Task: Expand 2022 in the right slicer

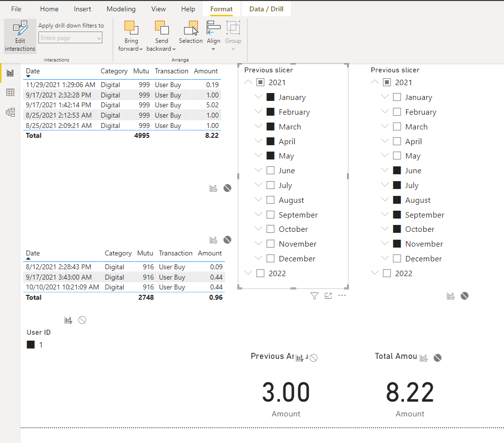Action: point(375,273)
